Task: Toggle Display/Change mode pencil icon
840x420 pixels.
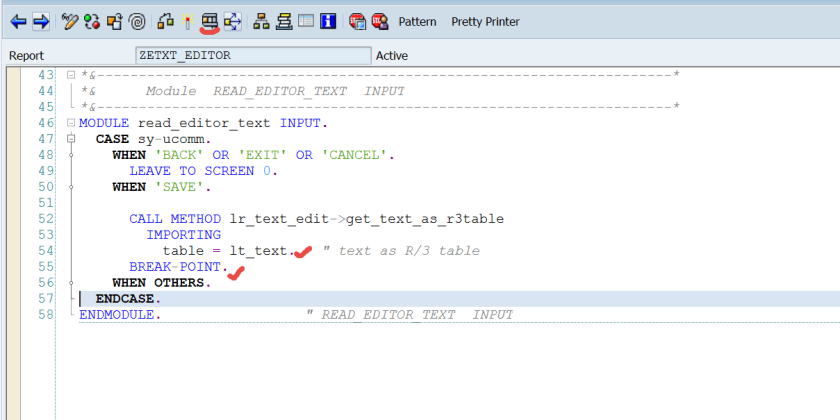Action: click(69, 20)
